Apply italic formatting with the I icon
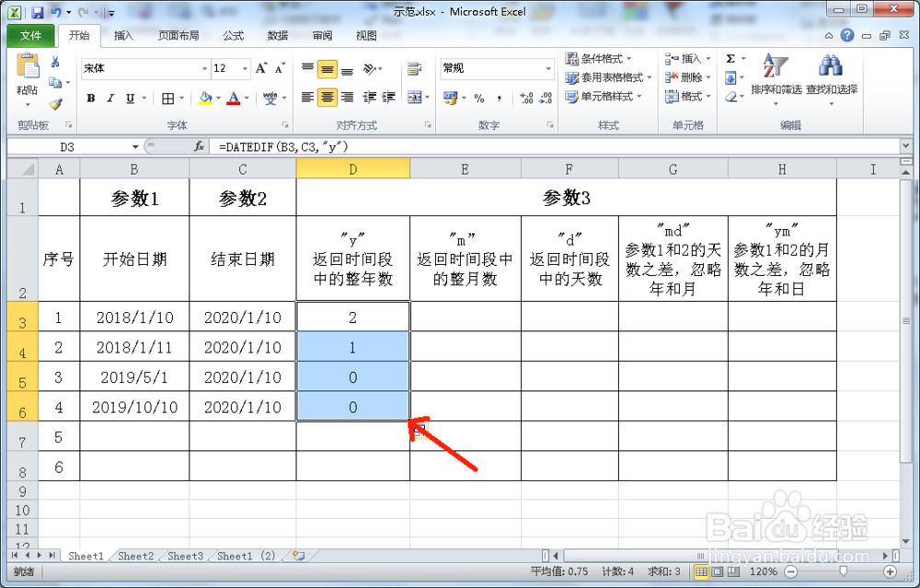Screen dimensions: 920x588 111,97
